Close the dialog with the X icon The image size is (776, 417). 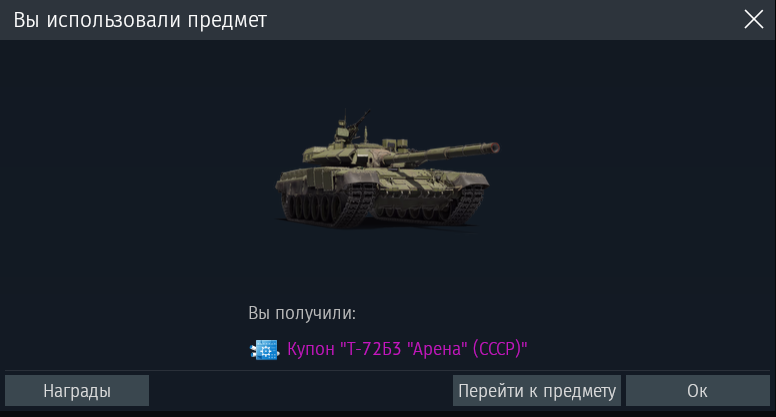753,20
